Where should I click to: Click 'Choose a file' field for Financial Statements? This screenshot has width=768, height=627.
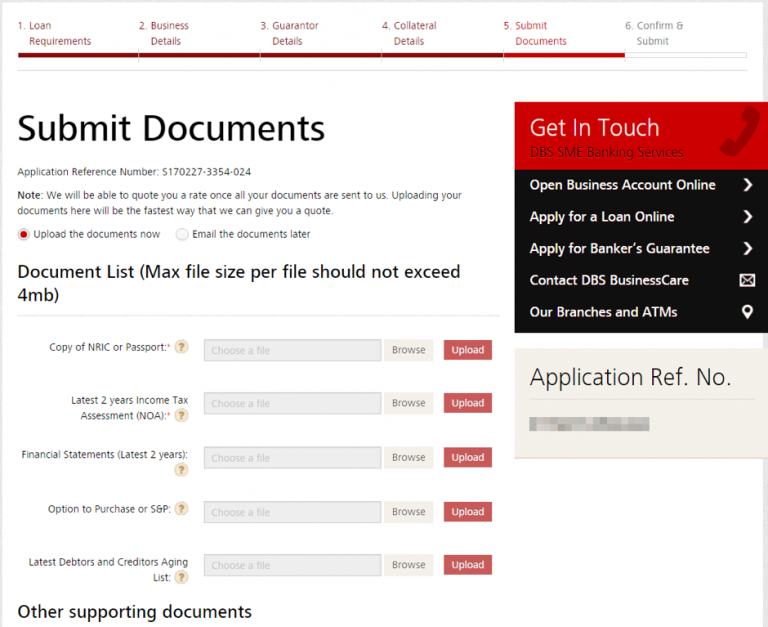click(292, 458)
